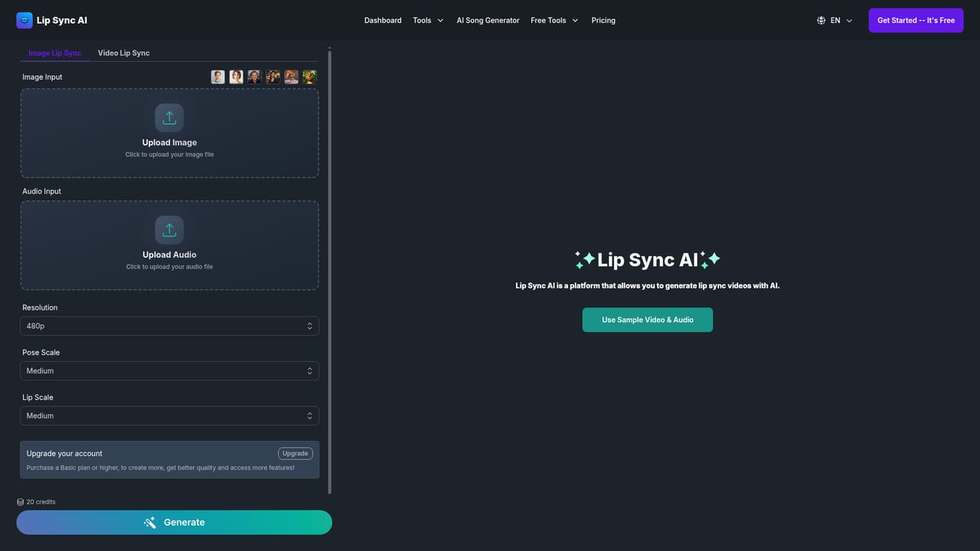This screenshot has height=551, width=980.
Task: Click Get Started -- It's Free button
Action: point(916,21)
